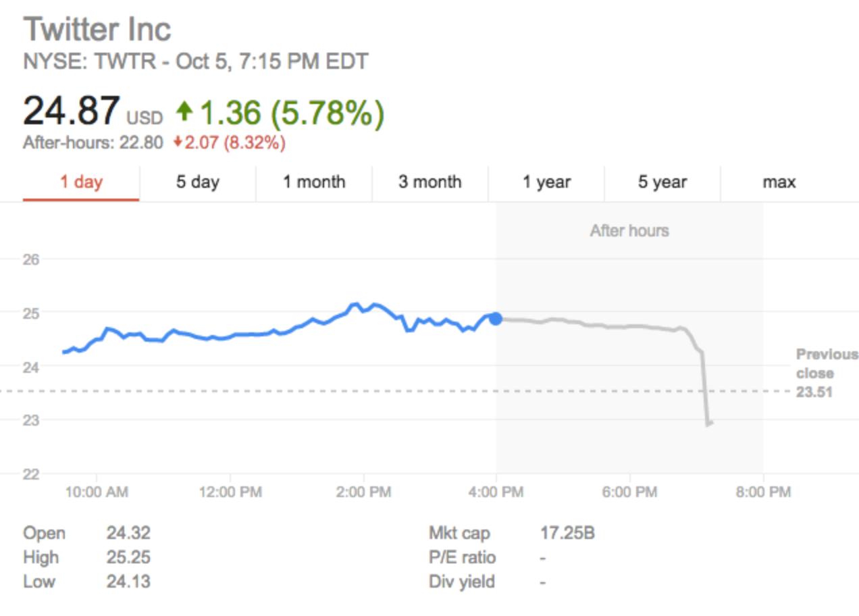Click the Open price value 24.32
The width and height of the screenshot is (859, 616).
click(x=128, y=534)
